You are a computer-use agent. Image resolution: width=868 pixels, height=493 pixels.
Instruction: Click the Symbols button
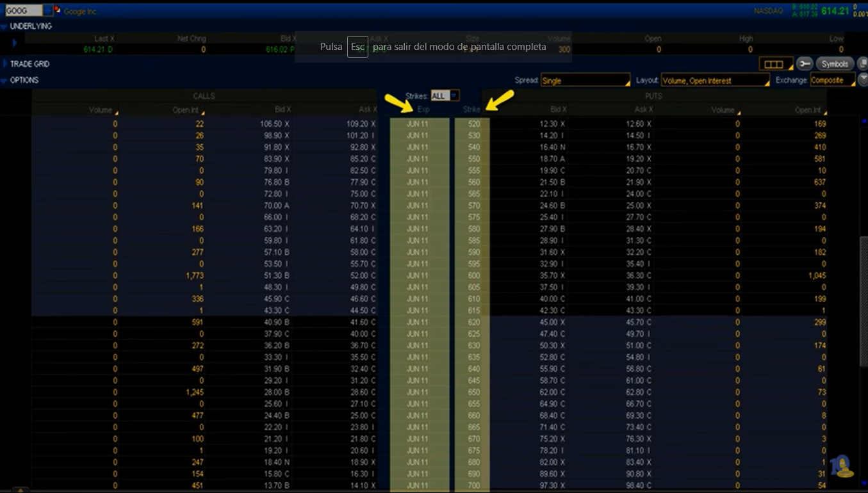835,64
